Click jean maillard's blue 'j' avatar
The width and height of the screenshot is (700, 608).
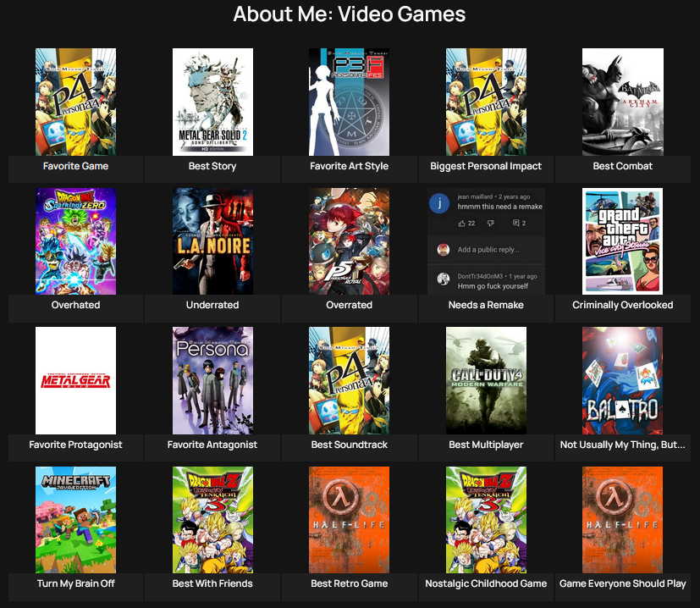tap(439, 203)
